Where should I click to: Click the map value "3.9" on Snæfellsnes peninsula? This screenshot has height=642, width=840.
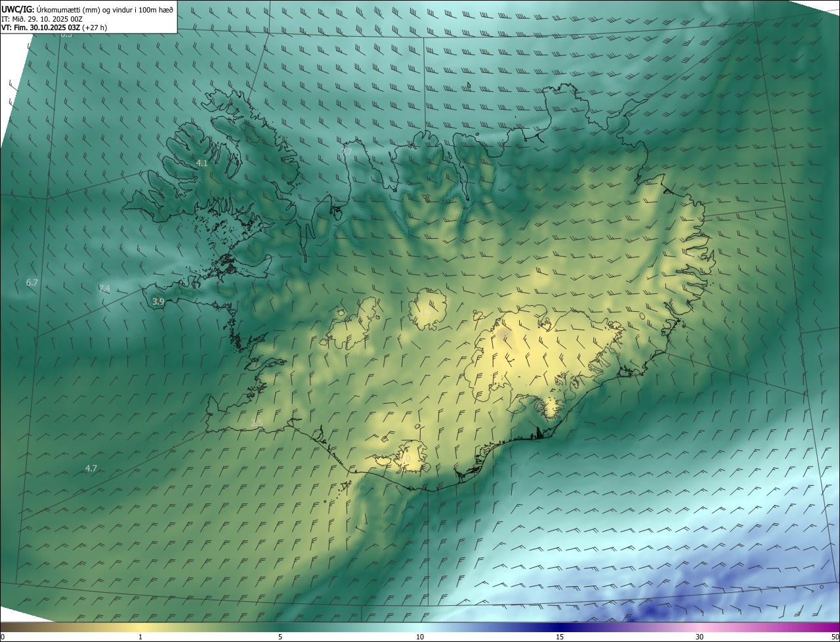[158, 301]
